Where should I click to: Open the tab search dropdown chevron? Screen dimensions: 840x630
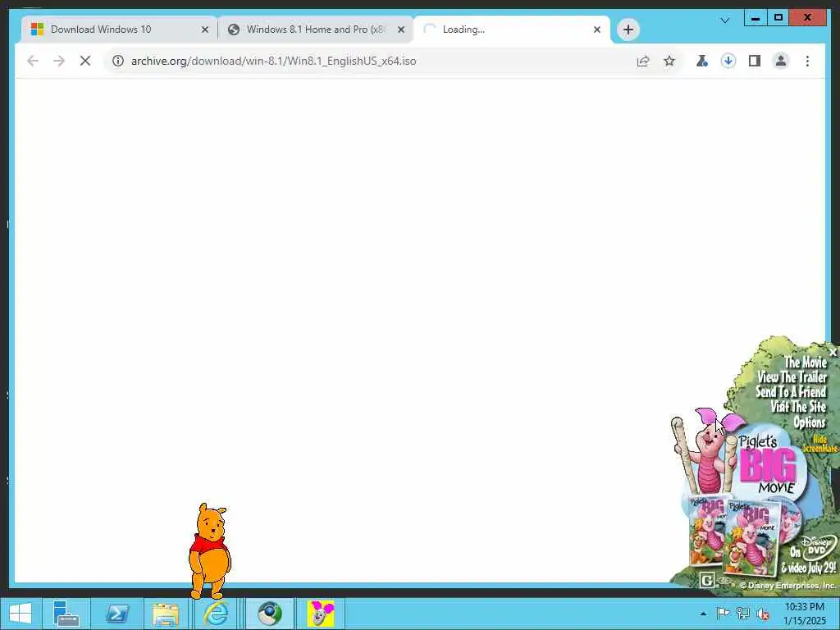tap(725, 21)
